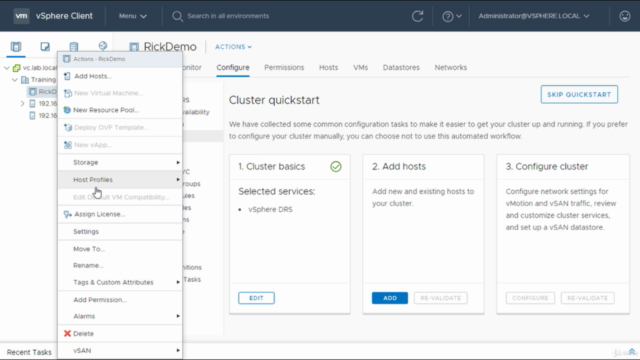The height and width of the screenshot is (360, 640).
Task: Click the Training datacenter icon
Action: coord(25,80)
